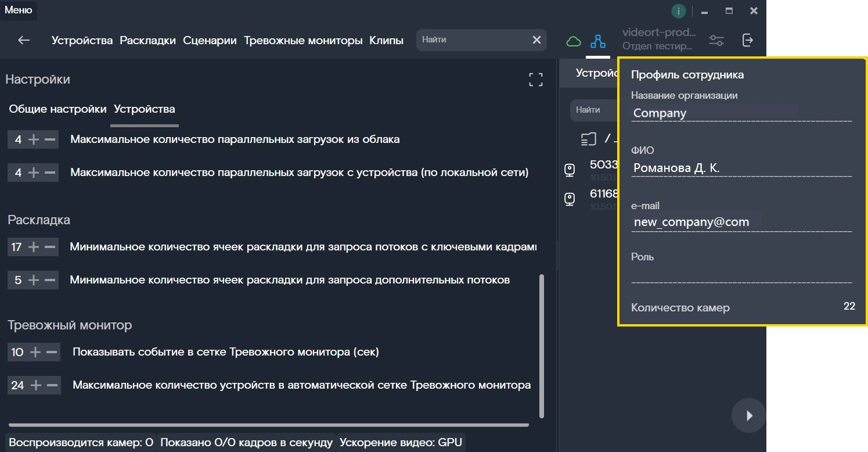This screenshot has height=452, width=868.
Task: Open the Клипы section
Action: pyautogui.click(x=386, y=41)
